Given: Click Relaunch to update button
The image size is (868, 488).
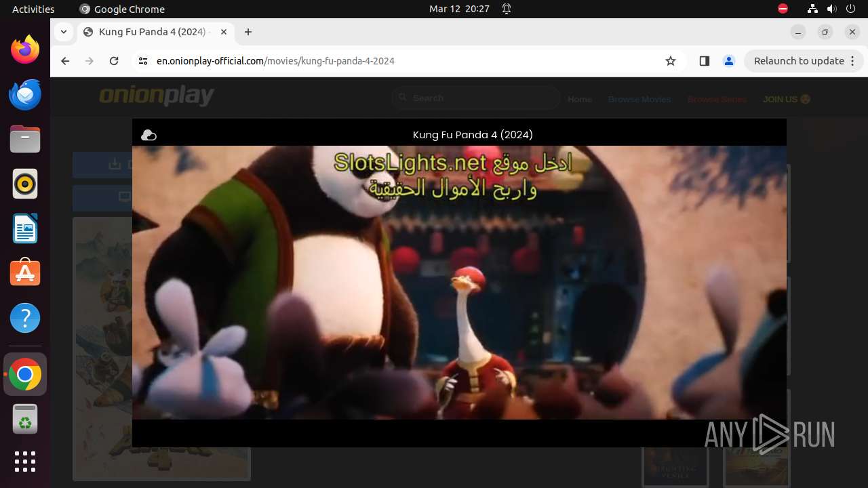Looking at the screenshot, I should [799, 61].
